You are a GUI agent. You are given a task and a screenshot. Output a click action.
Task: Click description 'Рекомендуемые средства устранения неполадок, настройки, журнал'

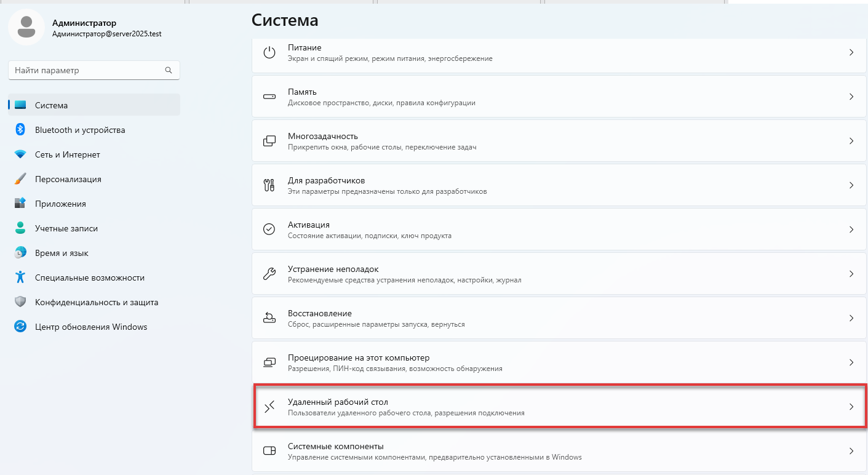[x=405, y=280]
